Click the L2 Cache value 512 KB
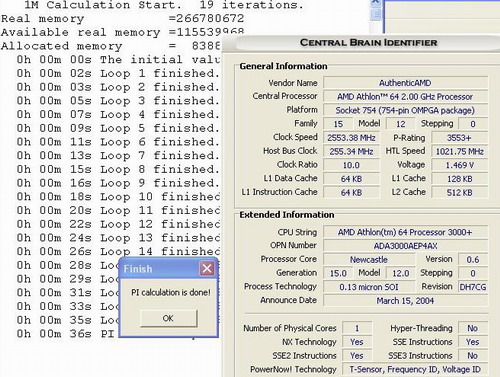Screen dimensions: 500x377 point(459,192)
